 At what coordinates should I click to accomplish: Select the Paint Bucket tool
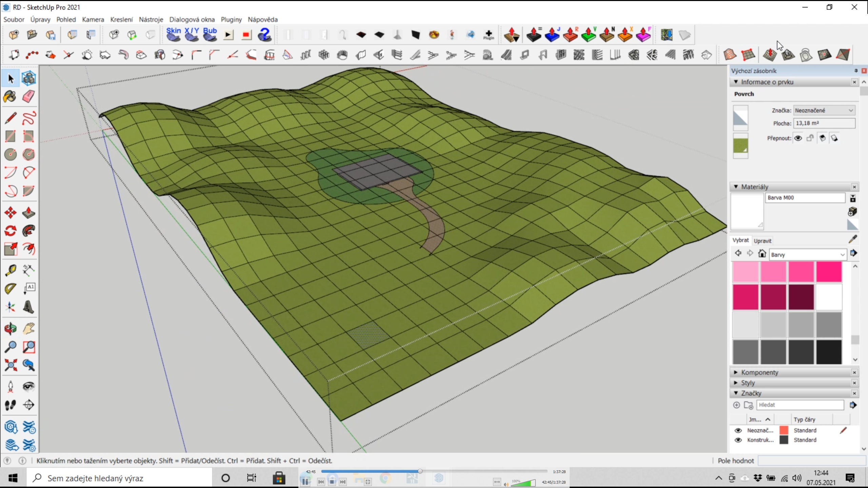coord(10,97)
